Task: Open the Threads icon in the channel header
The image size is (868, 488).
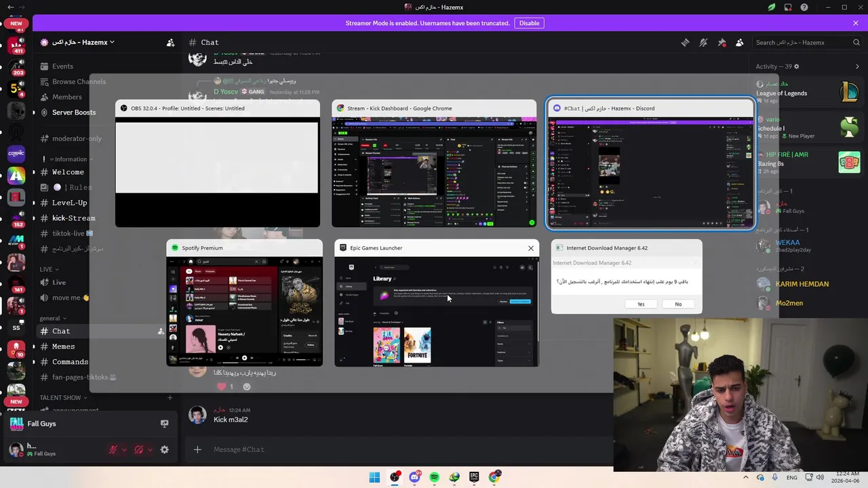Action: (x=685, y=42)
